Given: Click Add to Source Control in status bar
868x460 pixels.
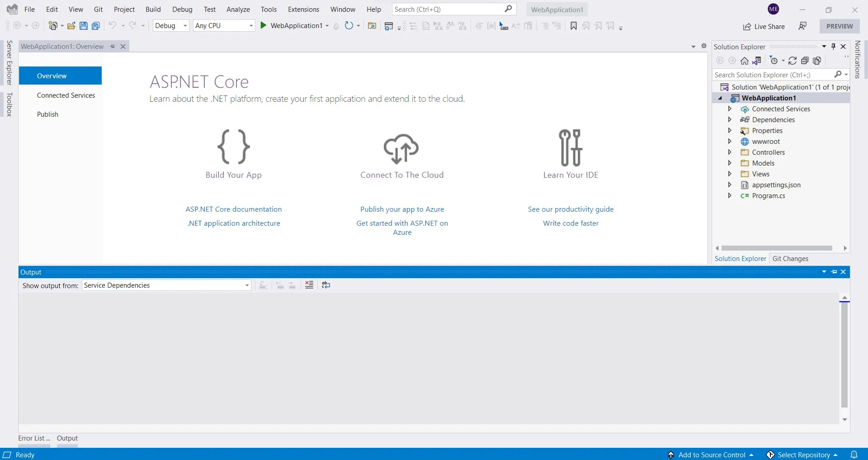Looking at the screenshot, I should (x=711, y=455).
